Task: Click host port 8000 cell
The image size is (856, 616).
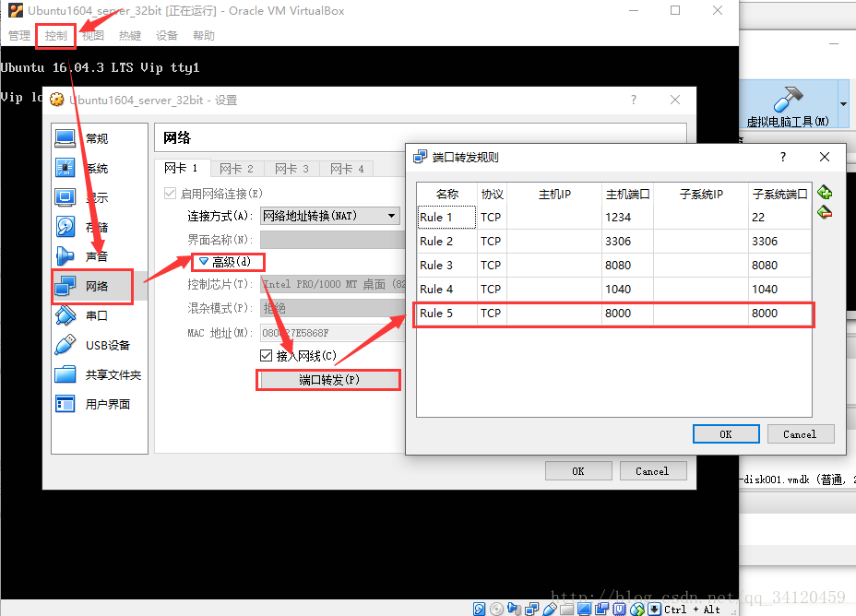Action: (627, 314)
